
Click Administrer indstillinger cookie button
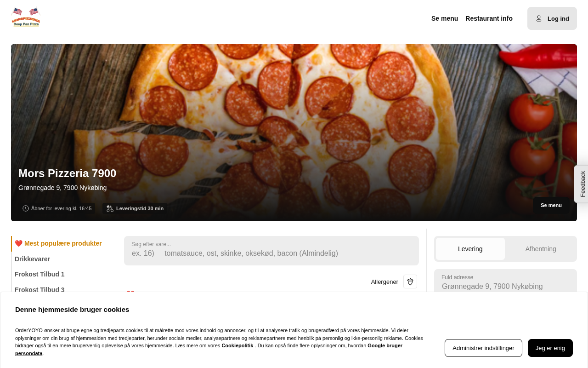point(483,348)
